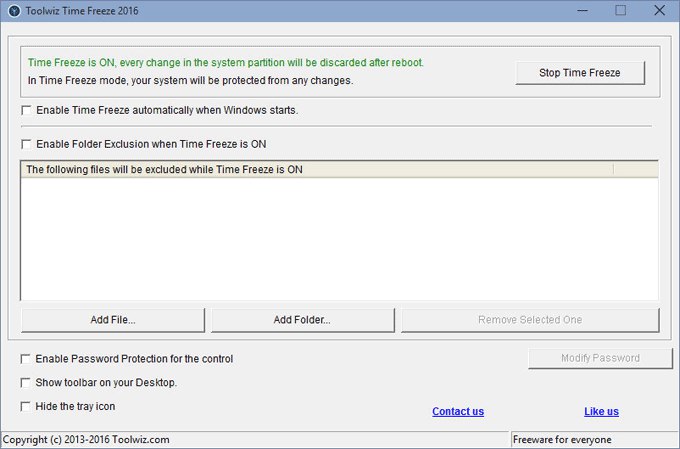Open the Contact us link
The width and height of the screenshot is (680, 449).
point(458,411)
